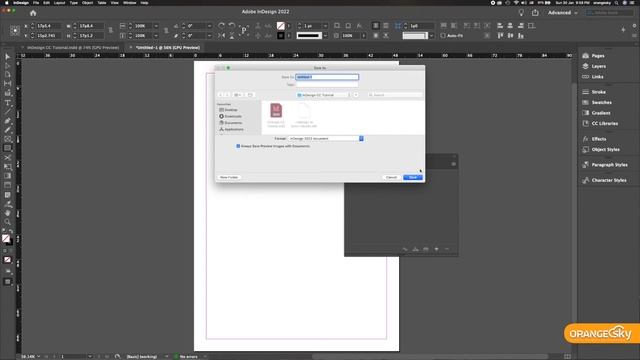Select the Free Transform tool

(8, 167)
